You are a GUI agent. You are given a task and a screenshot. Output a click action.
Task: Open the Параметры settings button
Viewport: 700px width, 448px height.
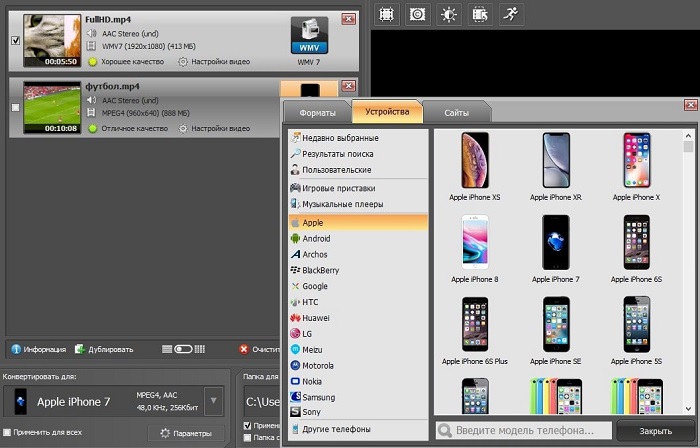coord(186,433)
